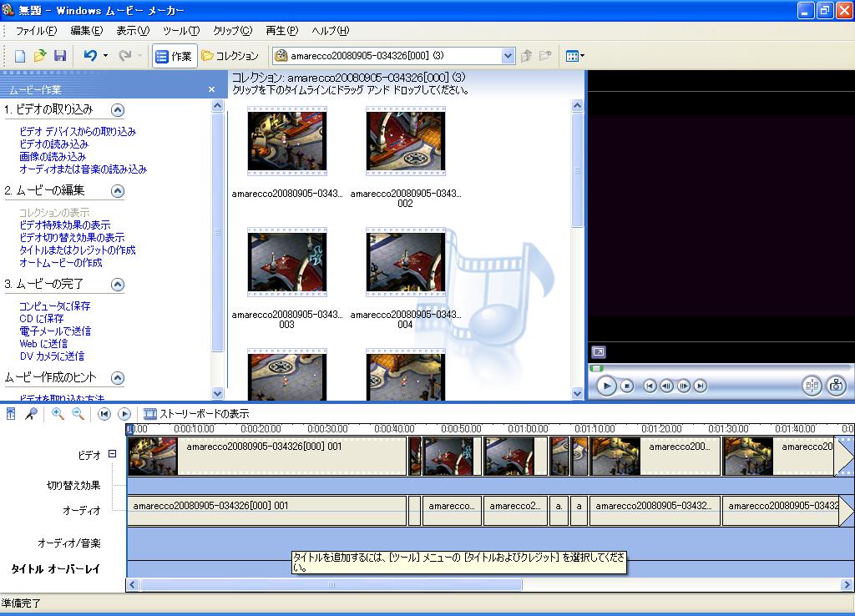Image resolution: width=855 pixels, height=616 pixels.
Task: Toggle the 作業 tasks pane button
Action: pos(174,56)
